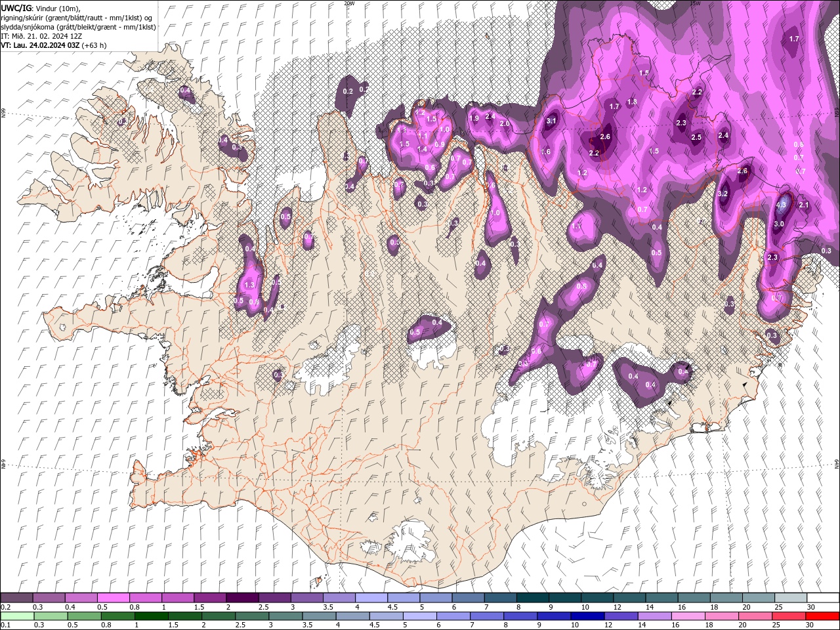Click the white swatch above 30 in the upper legend row
This screenshot has height=630, width=840.
pos(823,598)
